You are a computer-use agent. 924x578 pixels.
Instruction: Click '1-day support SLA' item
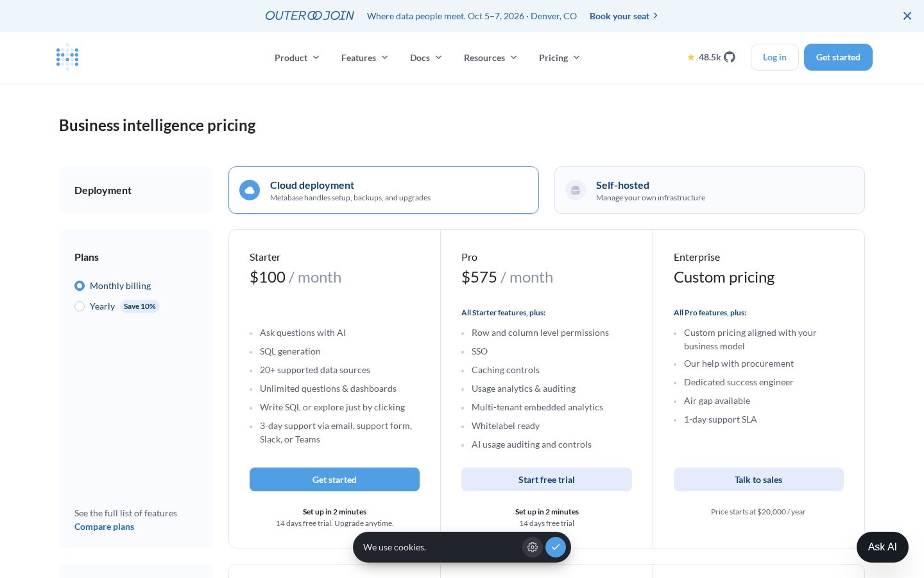point(721,419)
